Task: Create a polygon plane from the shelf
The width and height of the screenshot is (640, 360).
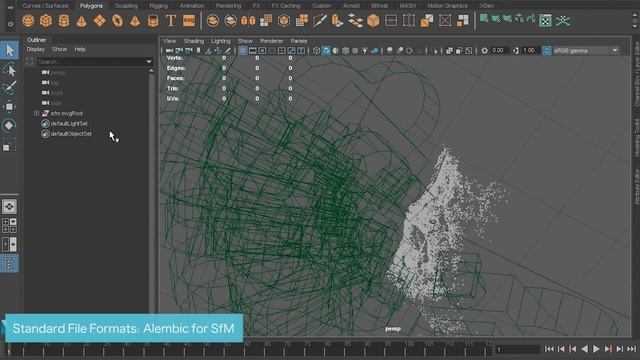Action: click(x=99, y=20)
